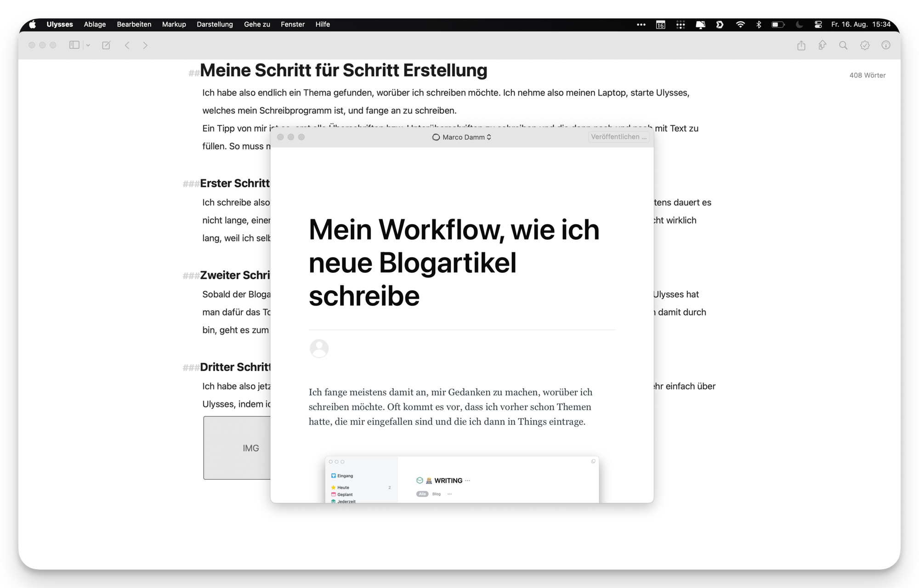
Task: Expand the sidebar view options chevron
Action: point(89,45)
